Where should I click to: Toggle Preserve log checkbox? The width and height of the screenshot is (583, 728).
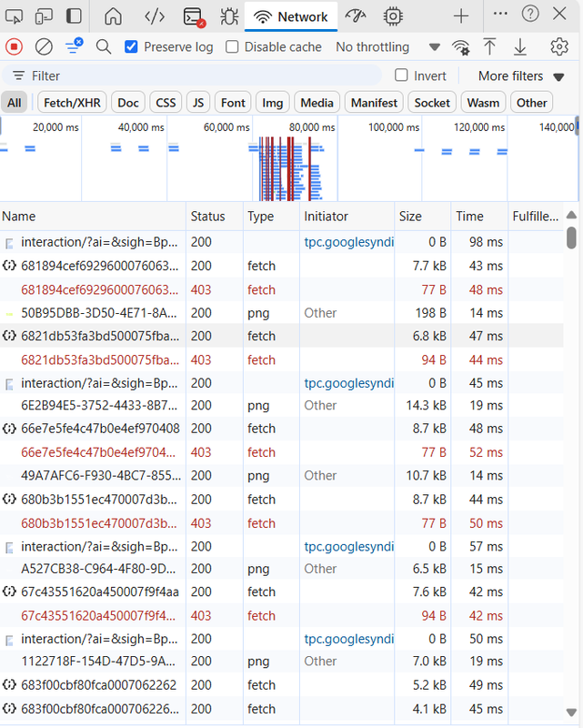coord(131,47)
